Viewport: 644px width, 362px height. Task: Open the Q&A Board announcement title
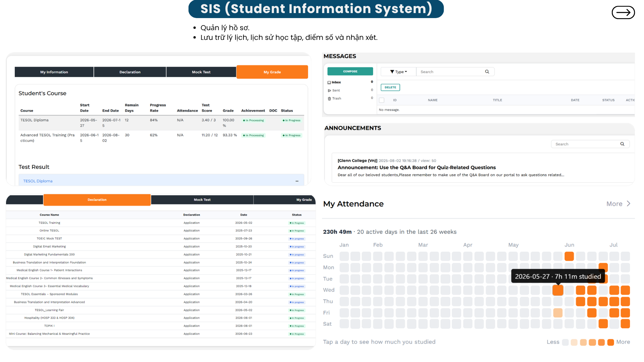tap(417, 168)
